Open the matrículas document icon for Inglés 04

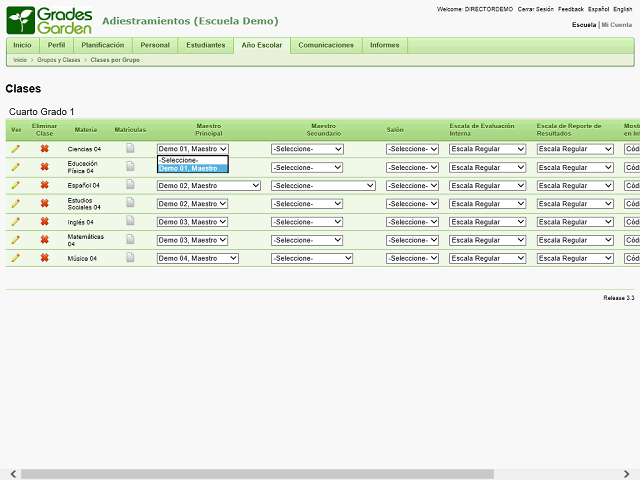coord(130,221)
